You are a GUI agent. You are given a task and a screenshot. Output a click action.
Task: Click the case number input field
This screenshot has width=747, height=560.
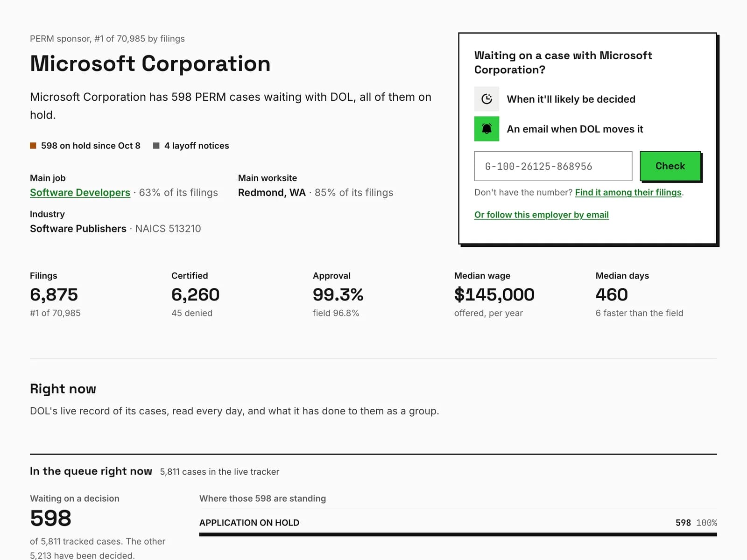click(553, 166)
